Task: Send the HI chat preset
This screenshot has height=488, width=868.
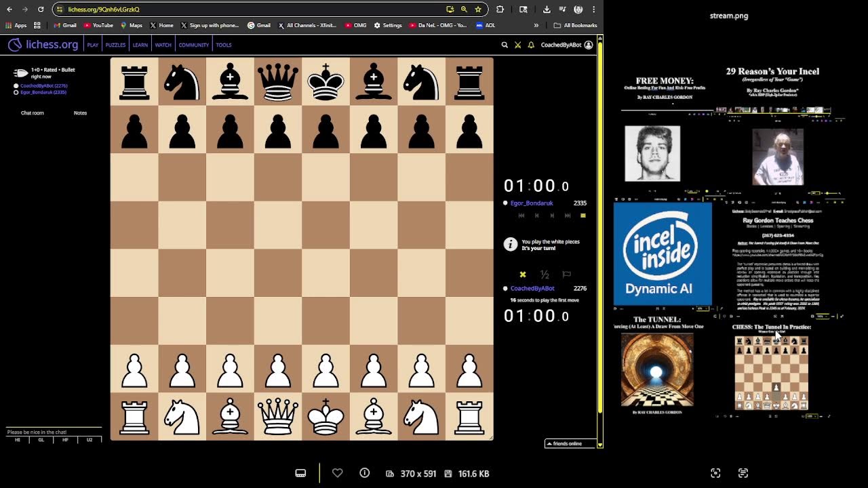Action: coord(18,440)
